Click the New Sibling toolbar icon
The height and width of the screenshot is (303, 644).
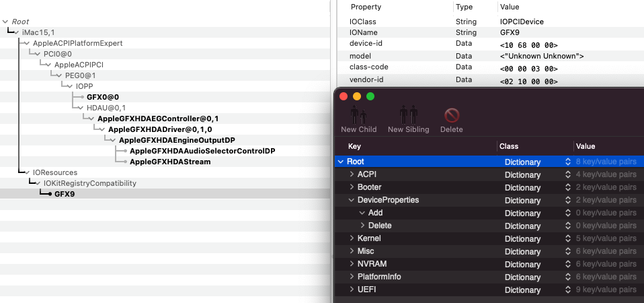point(408,114)
